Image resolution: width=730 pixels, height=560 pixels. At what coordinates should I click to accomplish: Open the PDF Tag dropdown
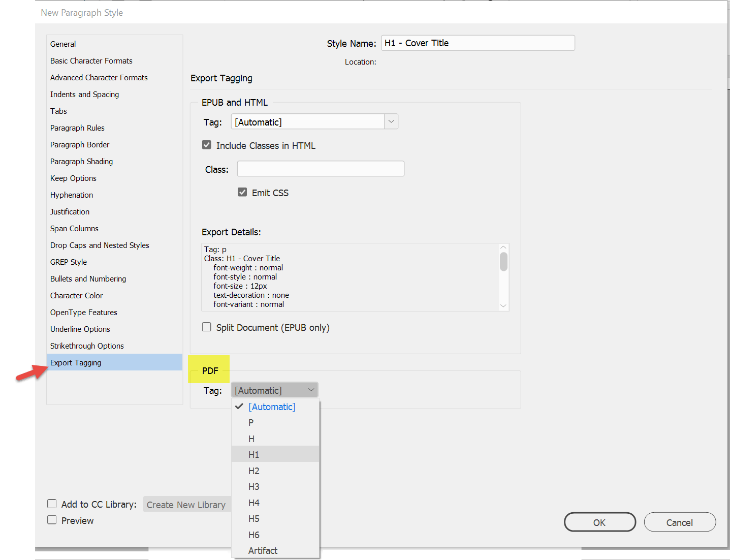click(310, 390)
